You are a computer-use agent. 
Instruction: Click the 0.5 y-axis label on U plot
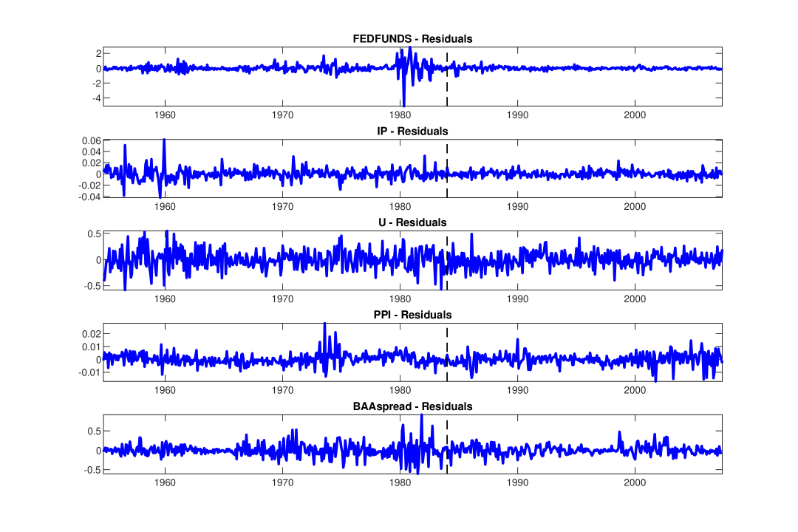(95, 234)
